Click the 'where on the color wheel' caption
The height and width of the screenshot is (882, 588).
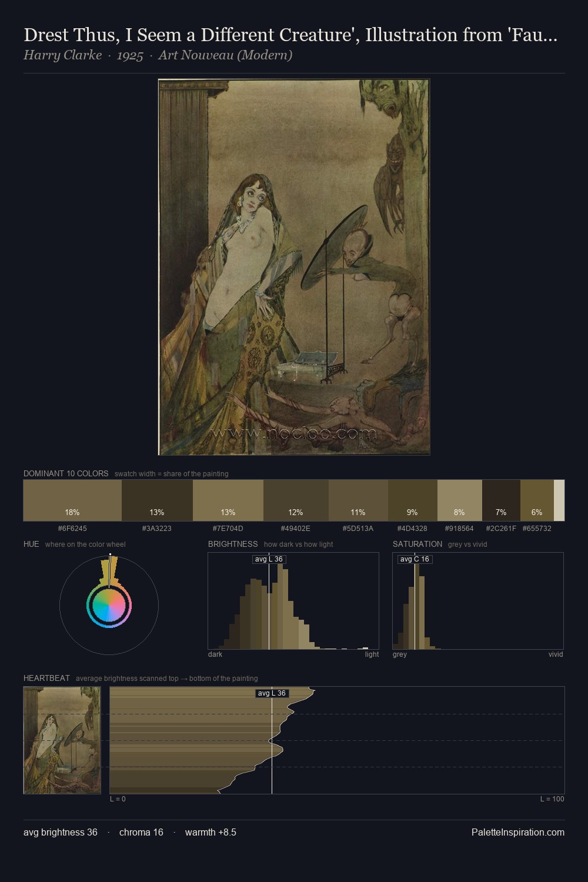click(x=85, y=544)
